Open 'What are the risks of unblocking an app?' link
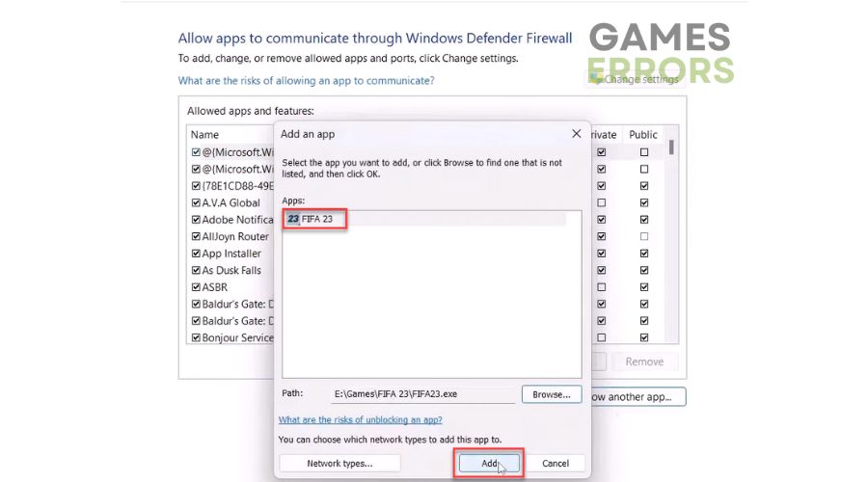 361,420
